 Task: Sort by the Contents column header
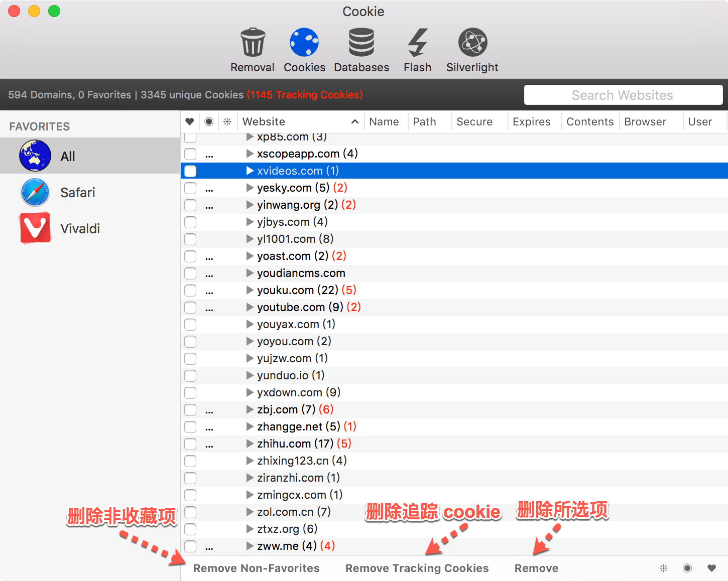(x=590, y=121)
